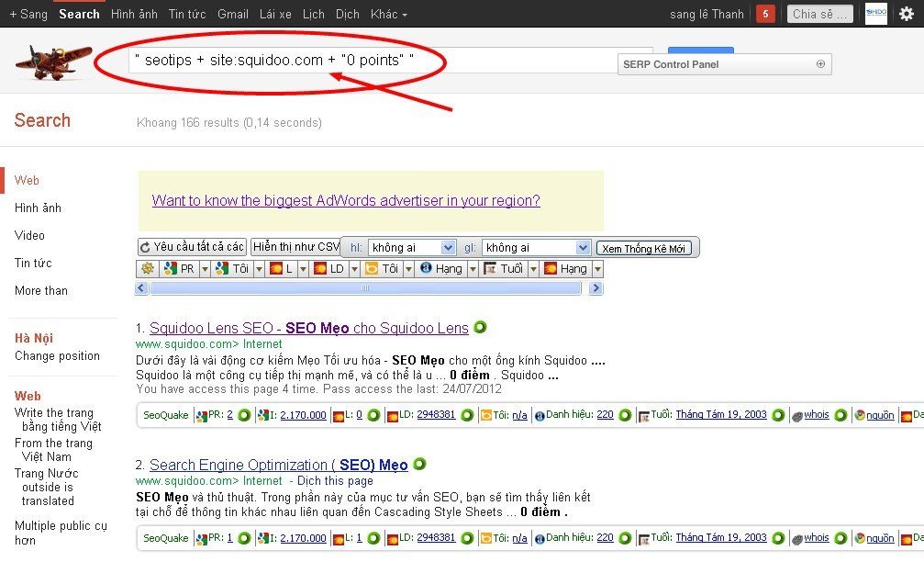The image size is (924, 573).
Task: Click the SeoQuake toolbar scroll-left arrow
Action: tap(140, 287)
